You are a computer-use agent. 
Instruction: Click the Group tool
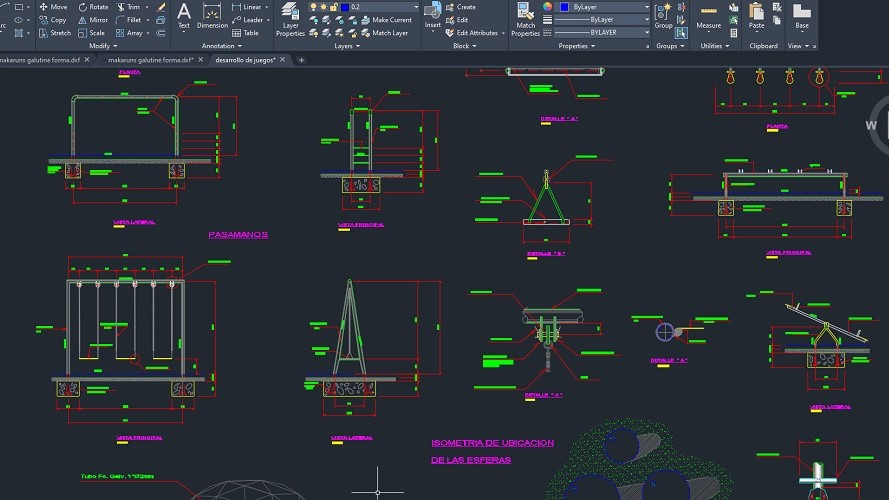tap(663, 15)
